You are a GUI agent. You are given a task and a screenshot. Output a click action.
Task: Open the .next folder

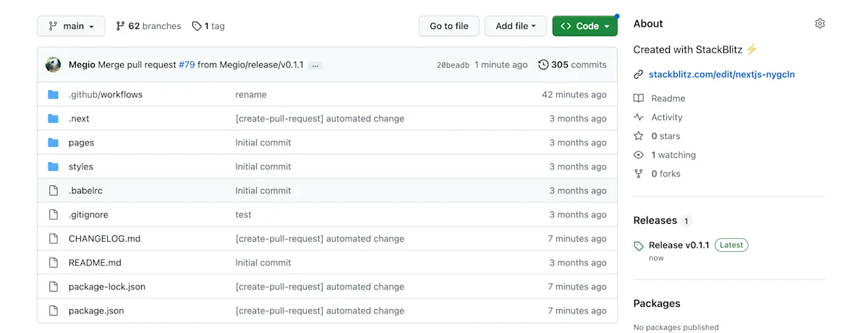79,119
